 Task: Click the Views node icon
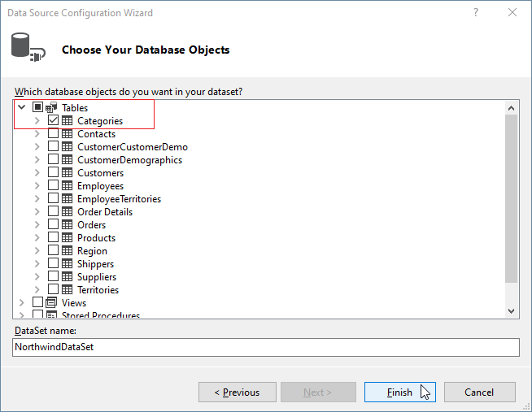coord(51,302)
